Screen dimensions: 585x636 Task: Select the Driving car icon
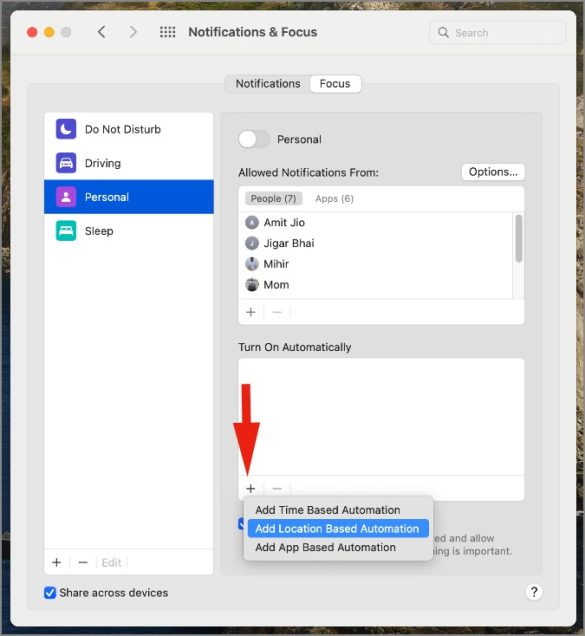pos(66,163)
